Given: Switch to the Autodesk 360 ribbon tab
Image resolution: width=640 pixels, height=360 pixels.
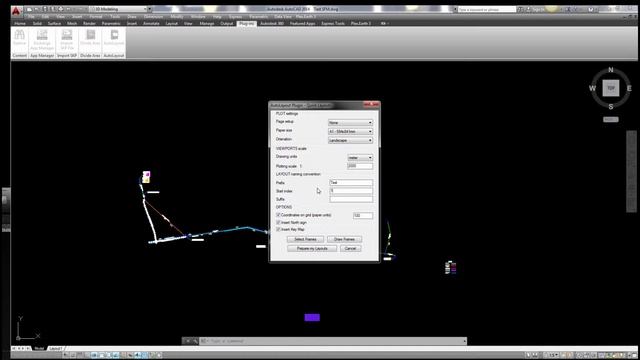Looking at the screenshot, I should (x=272, y=24).
